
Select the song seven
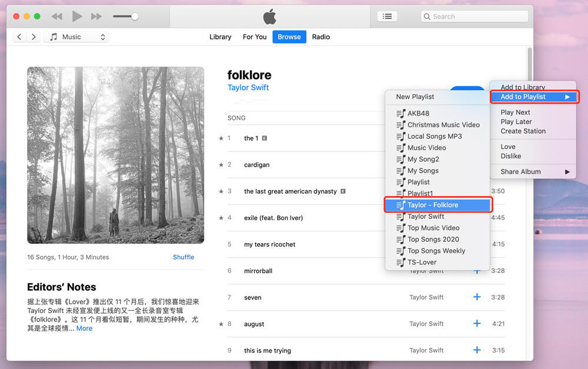coord(253,298)
